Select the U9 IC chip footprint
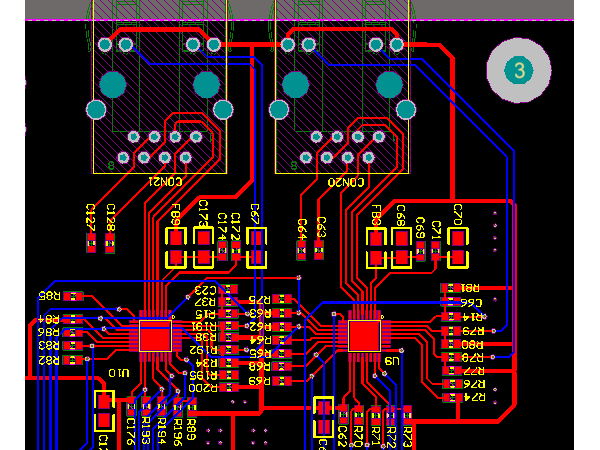This screenshot has width=600, height=450. coord(364,334)
